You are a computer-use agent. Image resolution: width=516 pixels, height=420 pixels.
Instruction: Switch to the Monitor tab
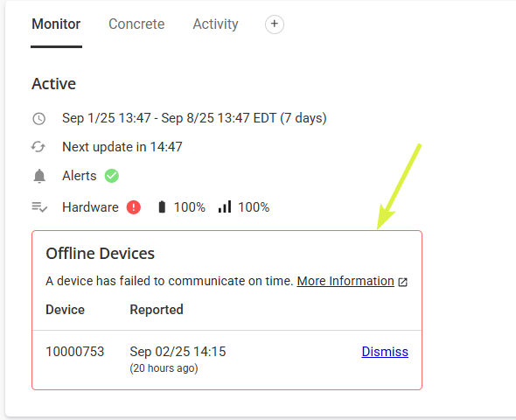[x=56, y=24]
